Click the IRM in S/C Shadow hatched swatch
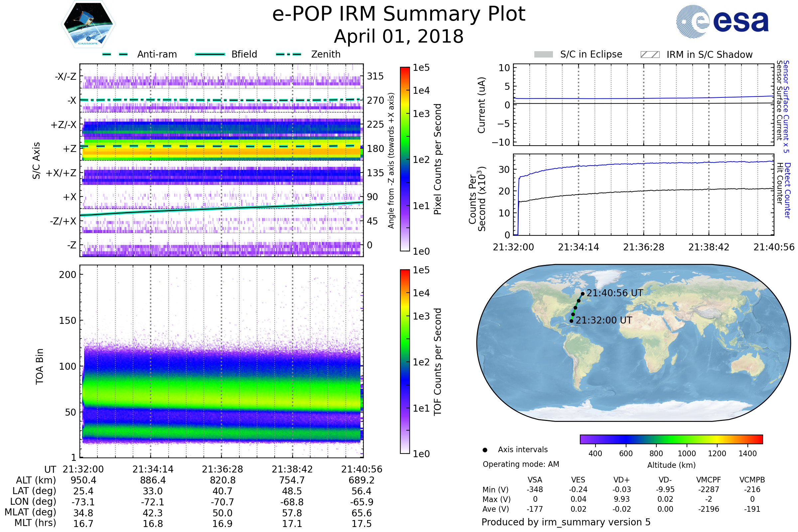The image size is (798, 532). (x=650, y=55)
